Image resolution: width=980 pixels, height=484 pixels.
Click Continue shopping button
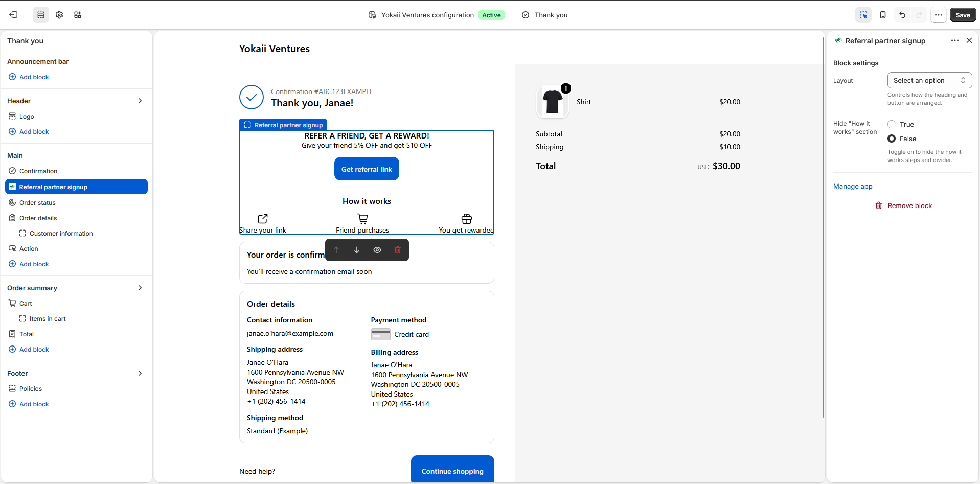pos(452,470)
